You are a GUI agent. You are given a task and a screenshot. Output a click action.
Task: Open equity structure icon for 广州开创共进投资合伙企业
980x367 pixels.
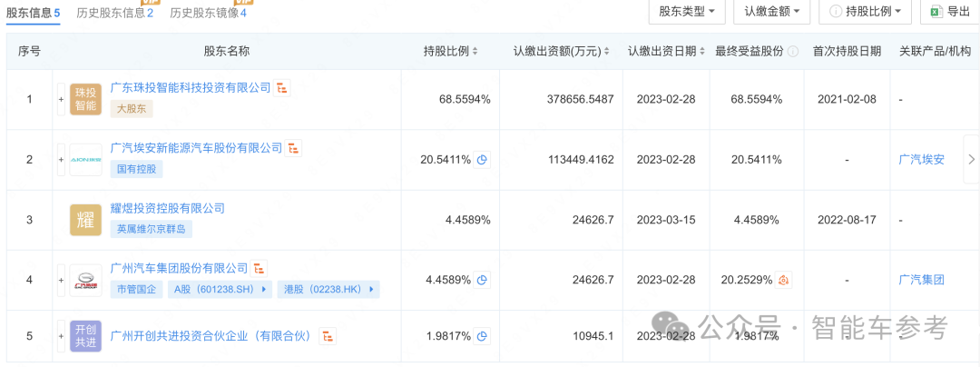328,336
